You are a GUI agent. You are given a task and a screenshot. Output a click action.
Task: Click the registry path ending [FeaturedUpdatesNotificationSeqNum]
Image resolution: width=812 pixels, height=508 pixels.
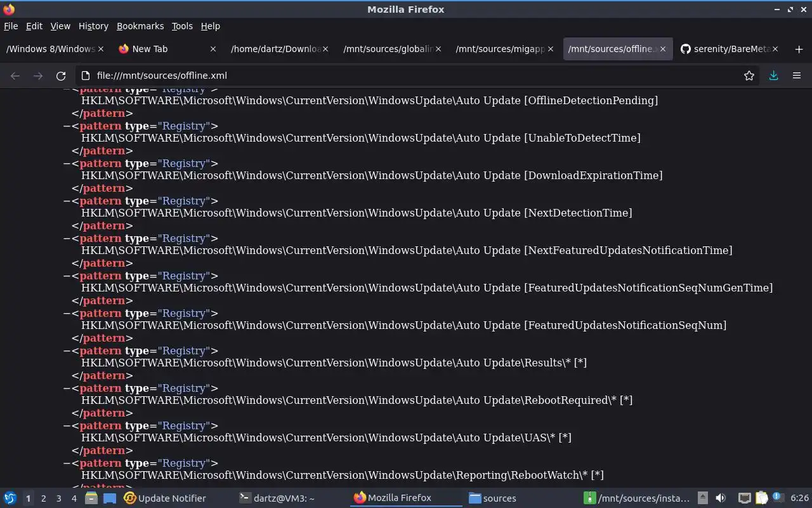(x=403, y=325)
